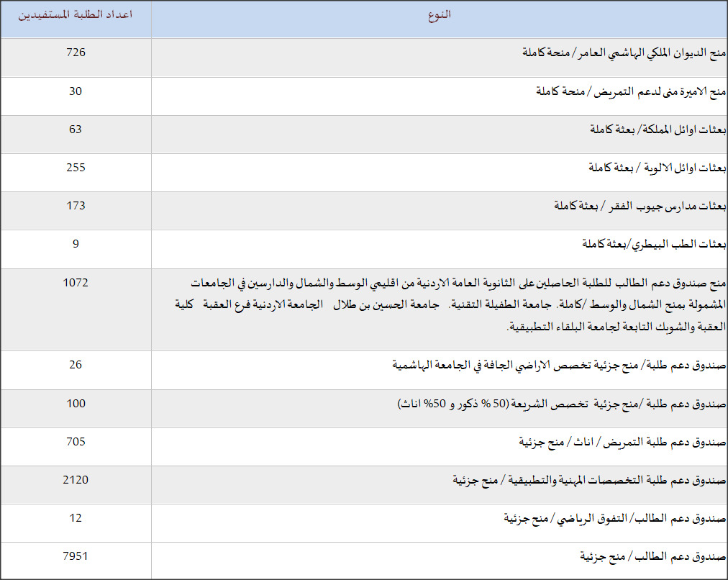Select the value 726 in the first data row
Viewport: 728px width, 580px height.
point(75,52)
